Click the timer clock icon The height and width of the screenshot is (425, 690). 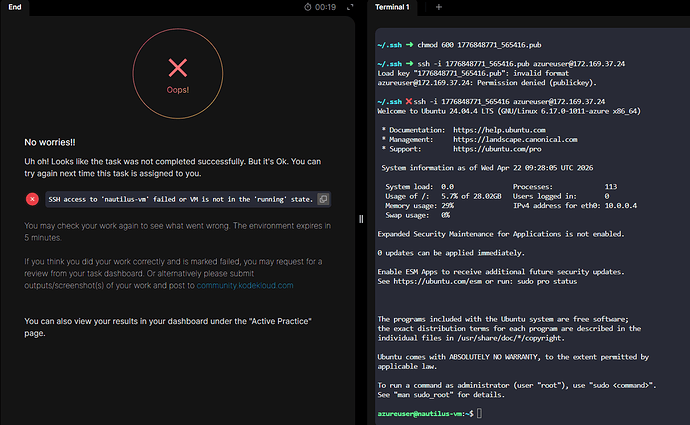tap(307, 7)
